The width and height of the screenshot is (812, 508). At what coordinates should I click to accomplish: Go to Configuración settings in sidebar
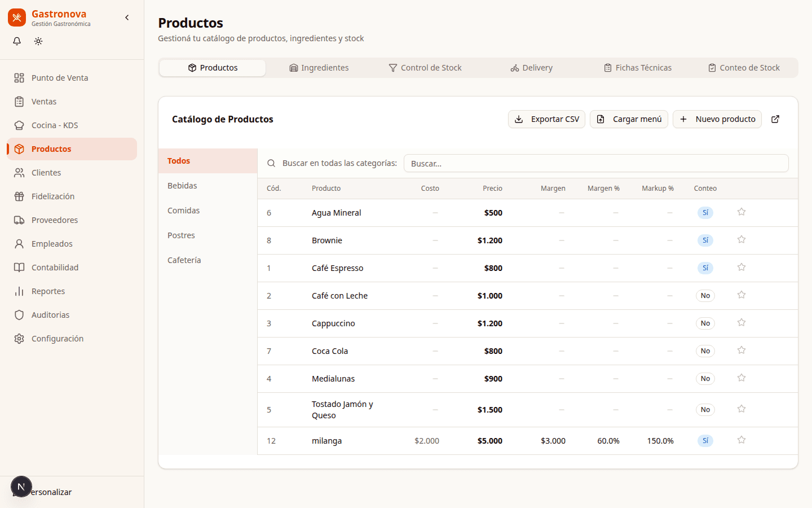tap(57, 339)
